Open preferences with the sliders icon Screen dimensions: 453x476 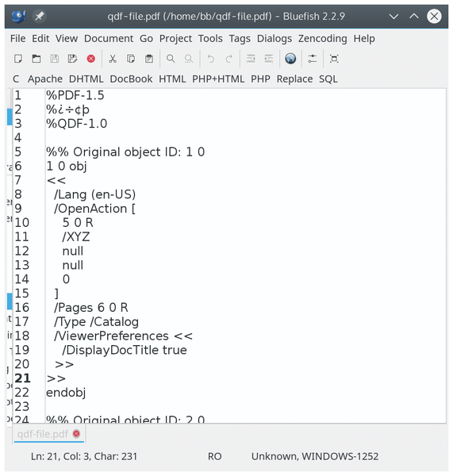(x=312, y=59)
